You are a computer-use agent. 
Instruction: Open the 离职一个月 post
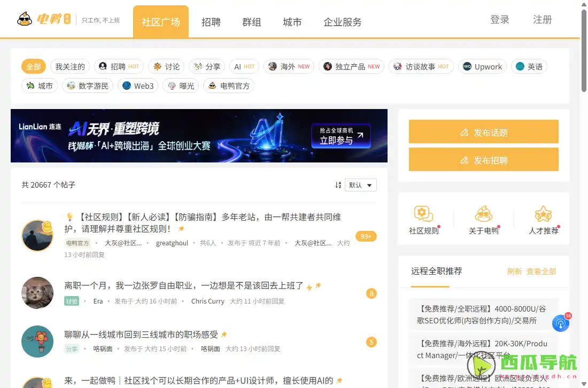[x=184, y=286]
